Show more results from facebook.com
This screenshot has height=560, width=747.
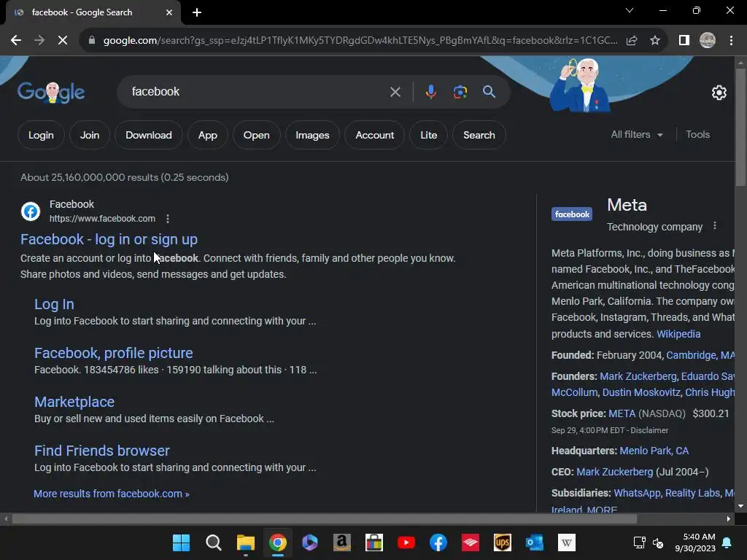click(x=112, y=494)
